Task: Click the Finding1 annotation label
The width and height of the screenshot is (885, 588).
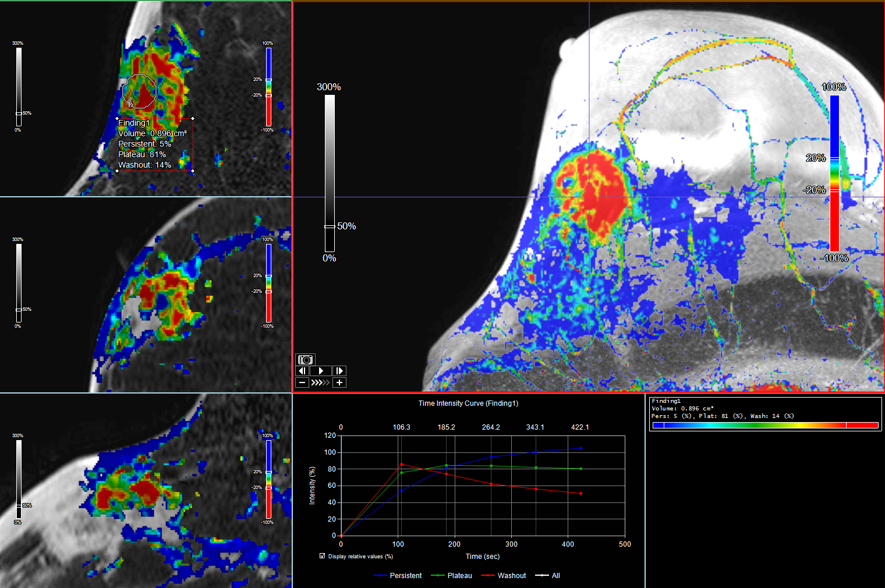Action: 134,123
